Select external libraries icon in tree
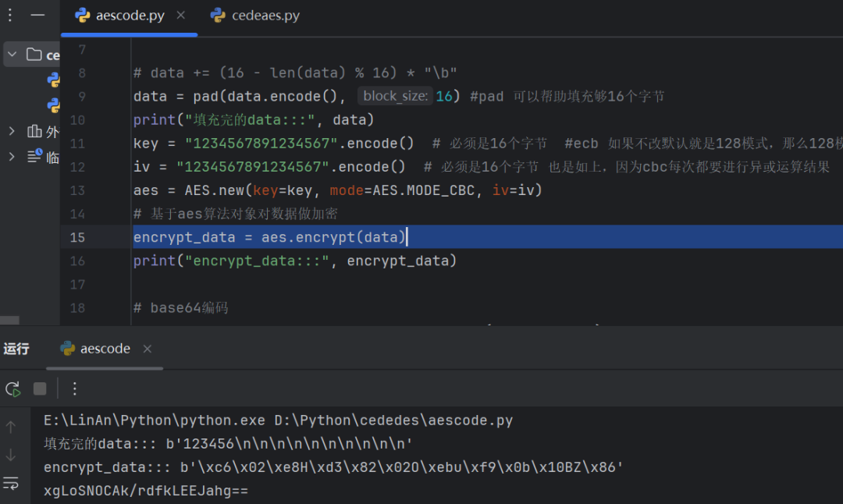The width and height of the screenshot is (843, 504). 34,131
